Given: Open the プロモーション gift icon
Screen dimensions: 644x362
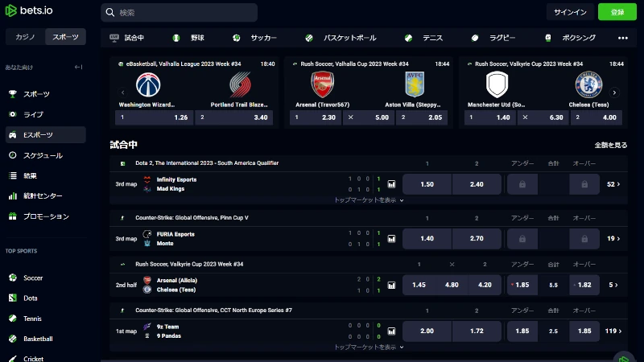Looking at the screenshot, I should [13, 216].
